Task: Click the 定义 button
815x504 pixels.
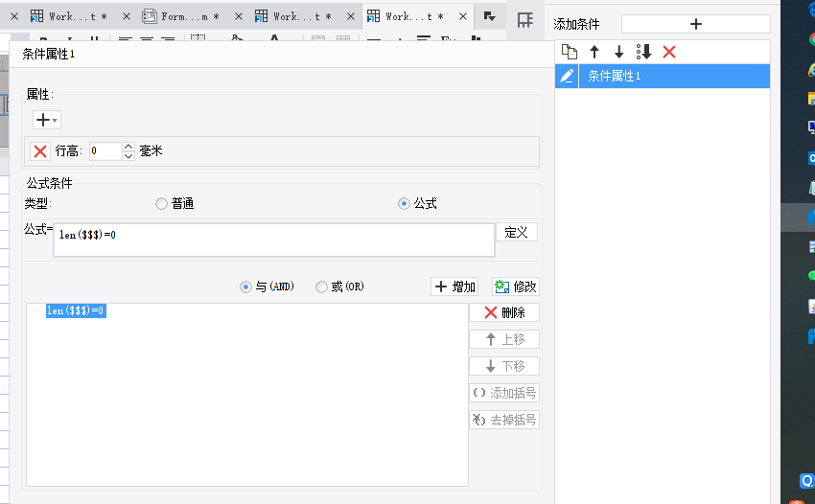Action: tap(517, 232)
